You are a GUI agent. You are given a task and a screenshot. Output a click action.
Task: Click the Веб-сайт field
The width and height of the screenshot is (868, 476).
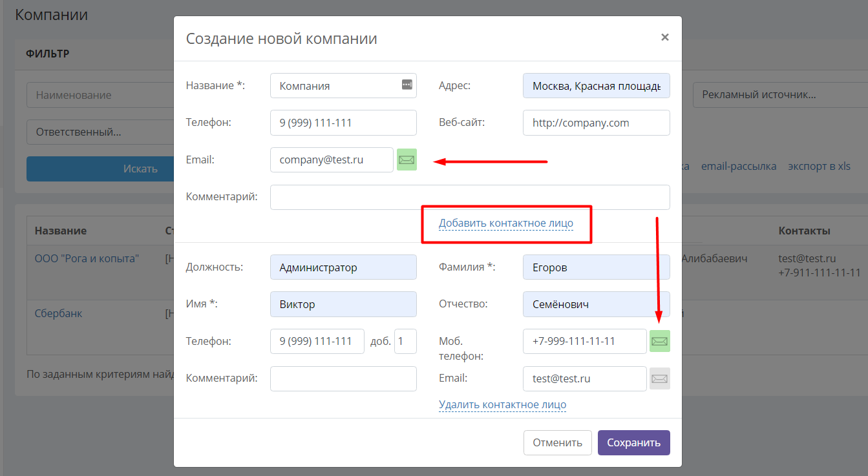[x=597, y=123]
